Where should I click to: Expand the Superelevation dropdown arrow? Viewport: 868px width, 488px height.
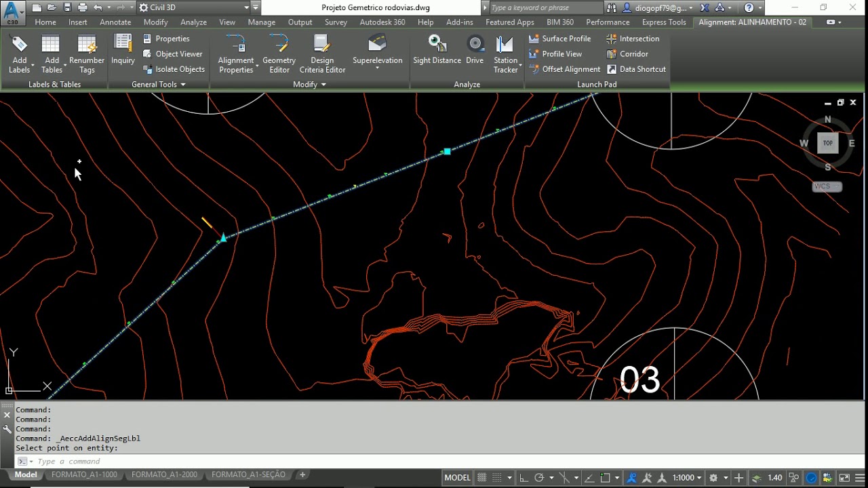(377, 69)
